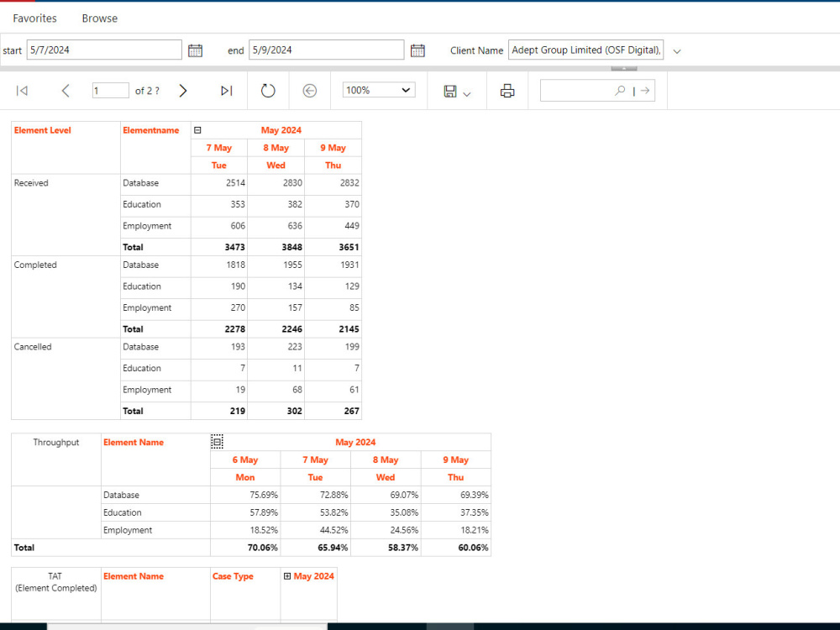Click Throughput Employment 18.21% cell
Viewport: 840px width, 630px height.
click(x=475, y=530)
